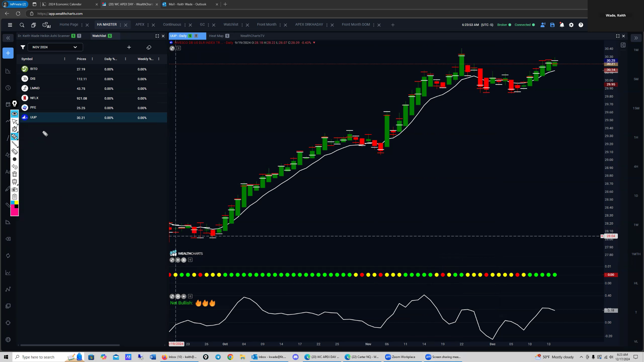
Task: Toggle the Broker status indicator
Action: click(504, 25)
